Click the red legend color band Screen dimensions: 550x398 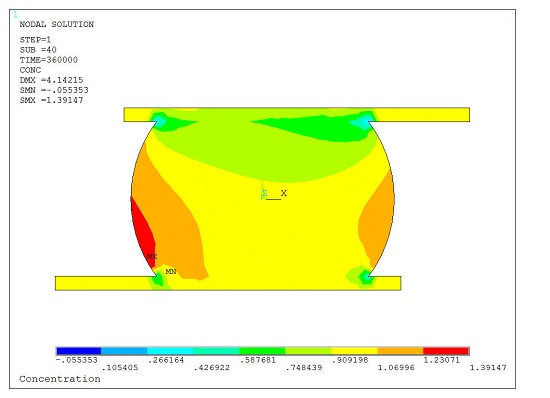[x=446, y=351]
